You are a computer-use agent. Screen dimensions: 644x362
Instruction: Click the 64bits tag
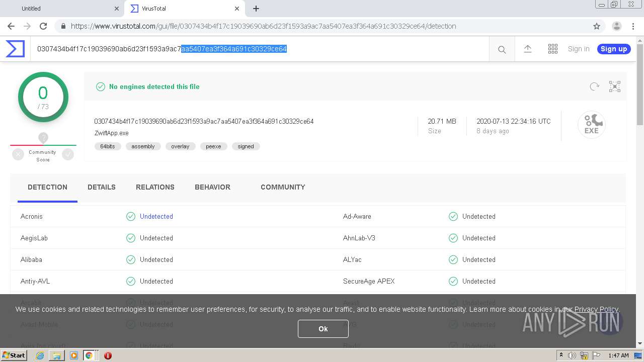[x=108, y=146]
